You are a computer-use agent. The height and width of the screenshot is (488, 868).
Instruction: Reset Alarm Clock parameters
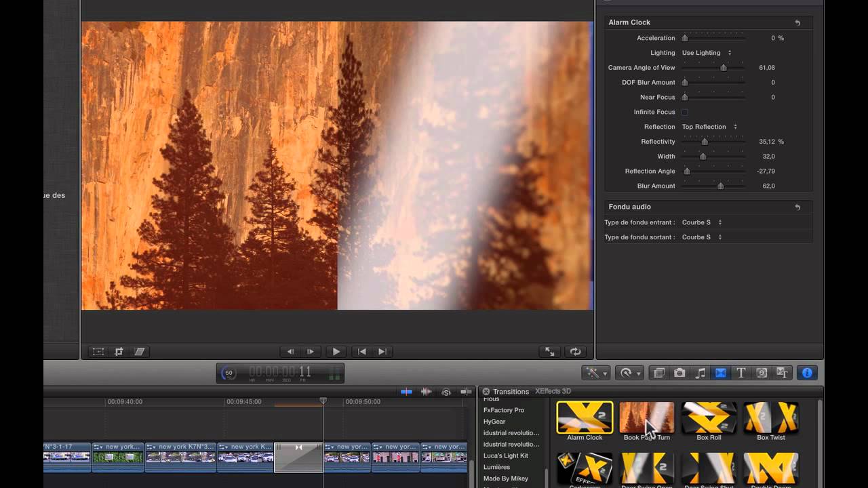(x=797, y=22)
